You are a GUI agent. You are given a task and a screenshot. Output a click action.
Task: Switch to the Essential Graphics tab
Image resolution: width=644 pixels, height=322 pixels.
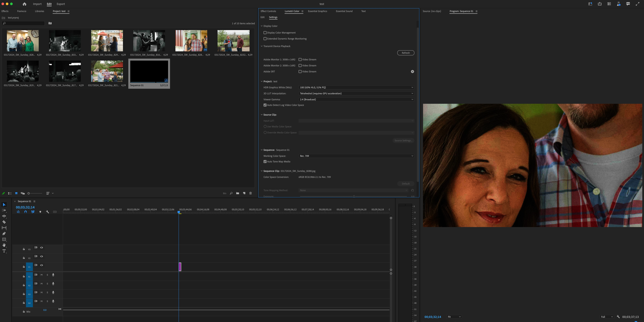click(317, 11)
